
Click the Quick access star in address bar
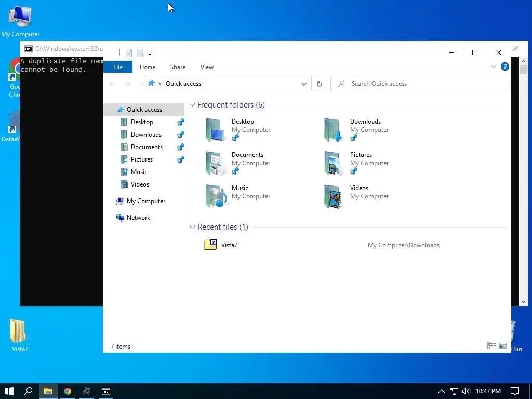[151, 84]
